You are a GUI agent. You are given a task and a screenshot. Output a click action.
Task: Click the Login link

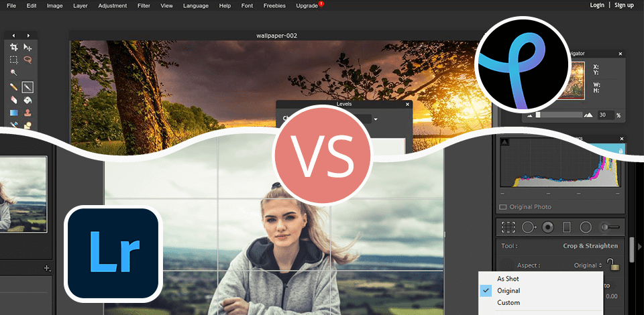tap(597, 5)
